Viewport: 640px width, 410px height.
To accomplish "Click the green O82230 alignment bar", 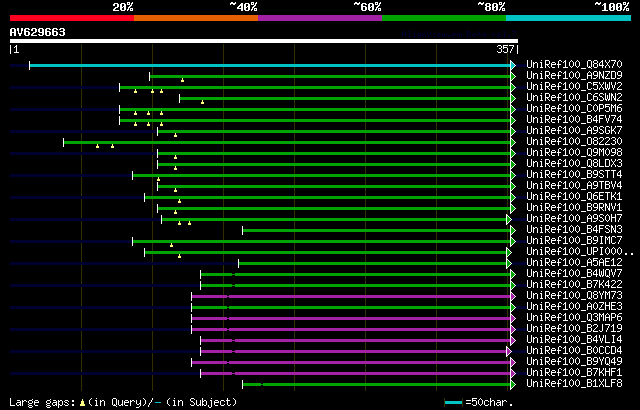I will tap(287, 142).
